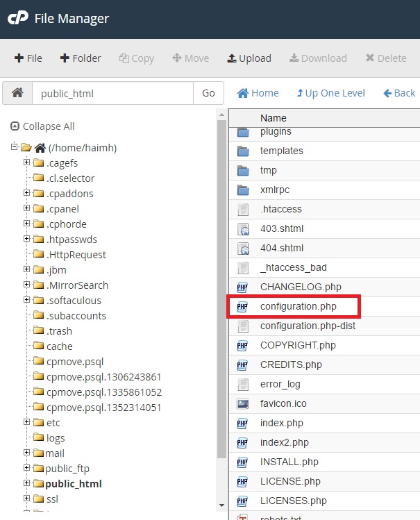
Task: Click the _htaccess_bad file icon
Action: coord(243,268)
